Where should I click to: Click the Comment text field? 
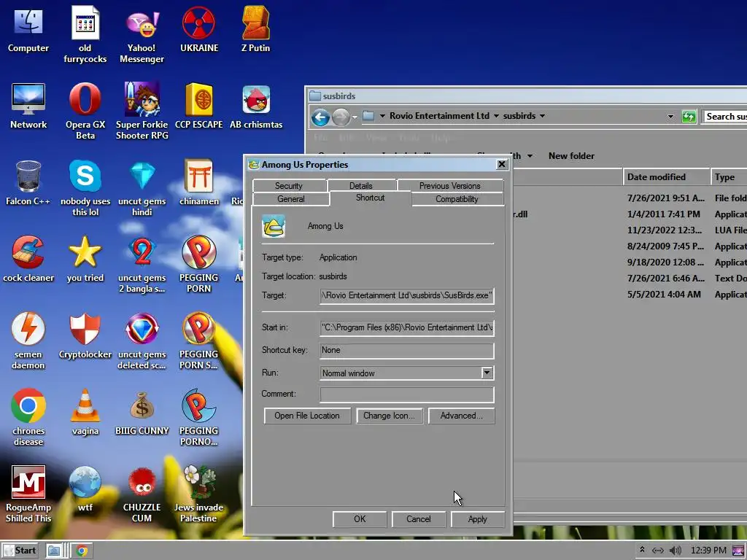(406, 394)
